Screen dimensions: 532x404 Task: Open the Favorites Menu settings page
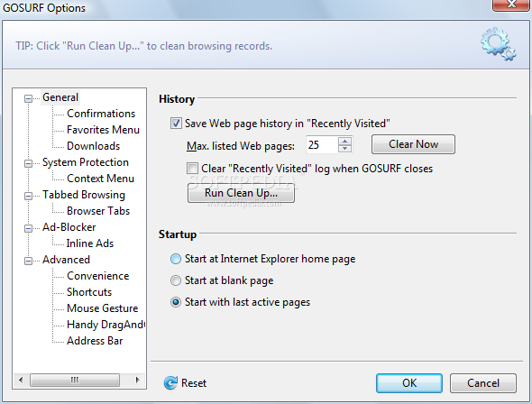pos(103,130)
